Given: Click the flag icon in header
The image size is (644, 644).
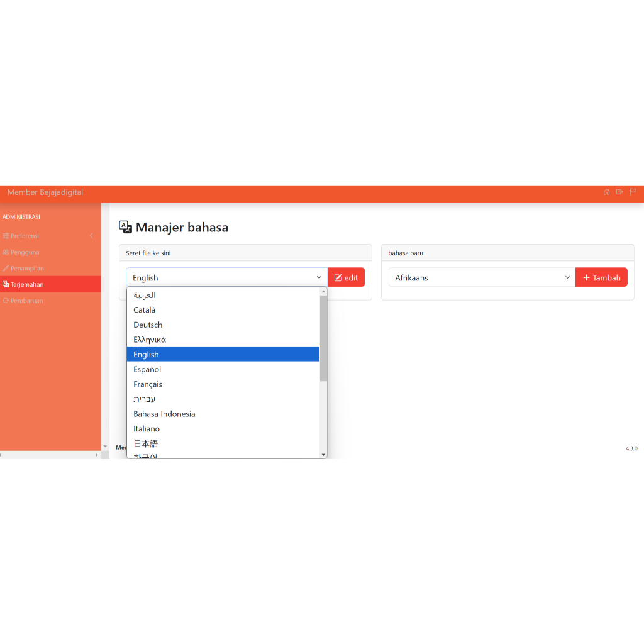Looking at the screenshot, I should click(x=633, y=192).
